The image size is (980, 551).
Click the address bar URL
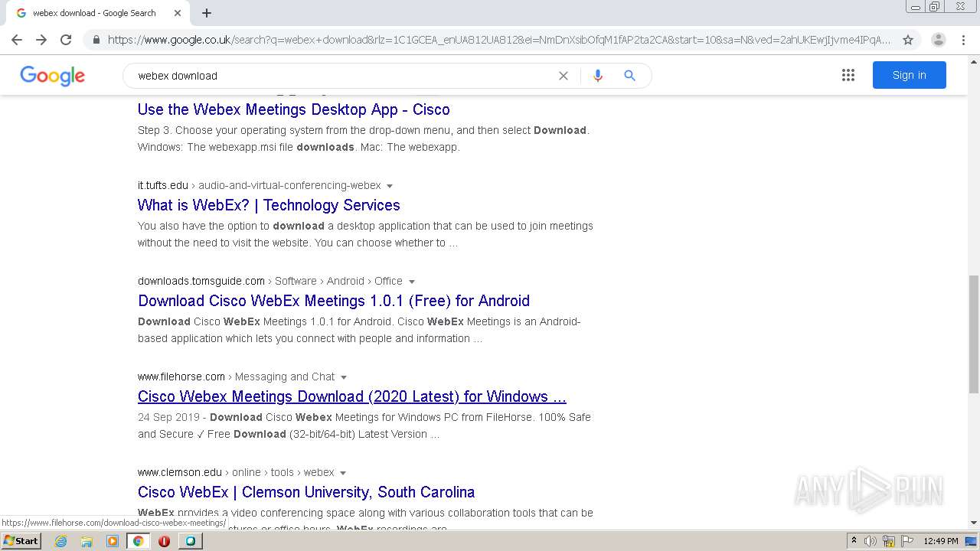(x=499, y=40)
